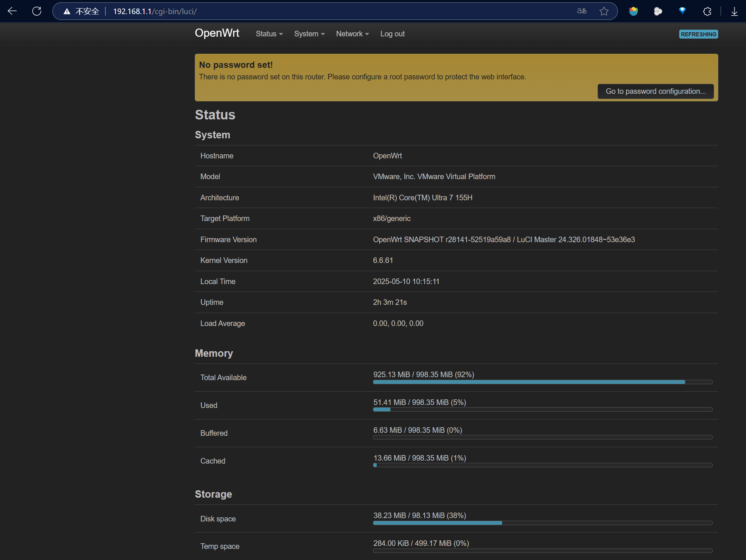Click the Disk space progress bar
This screenshot has width=746, height=560.
pos(543,523)
